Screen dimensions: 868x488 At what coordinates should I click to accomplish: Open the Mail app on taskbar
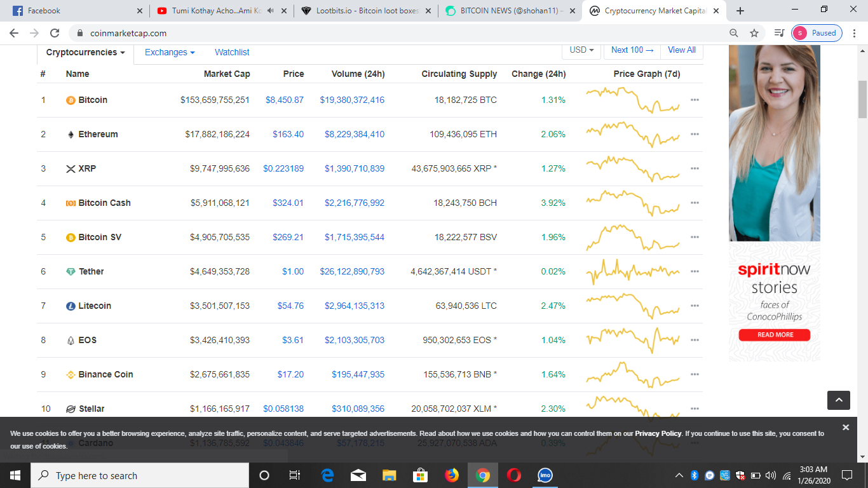coord(358,475)
